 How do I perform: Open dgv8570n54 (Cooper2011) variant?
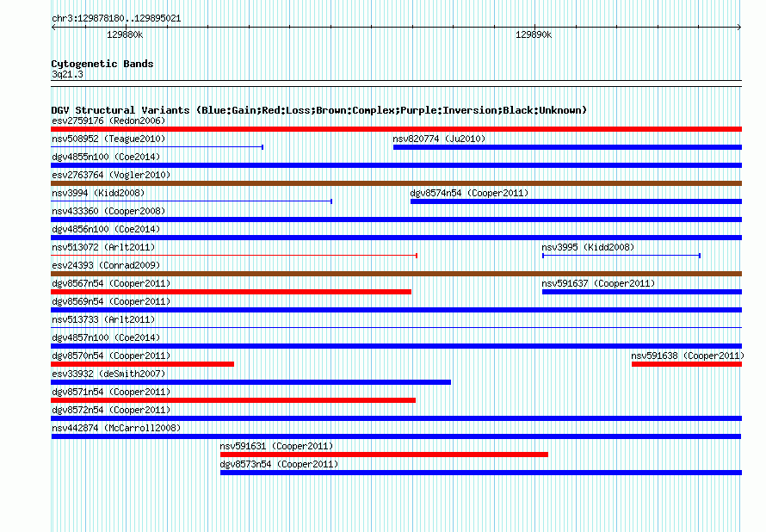111,356
